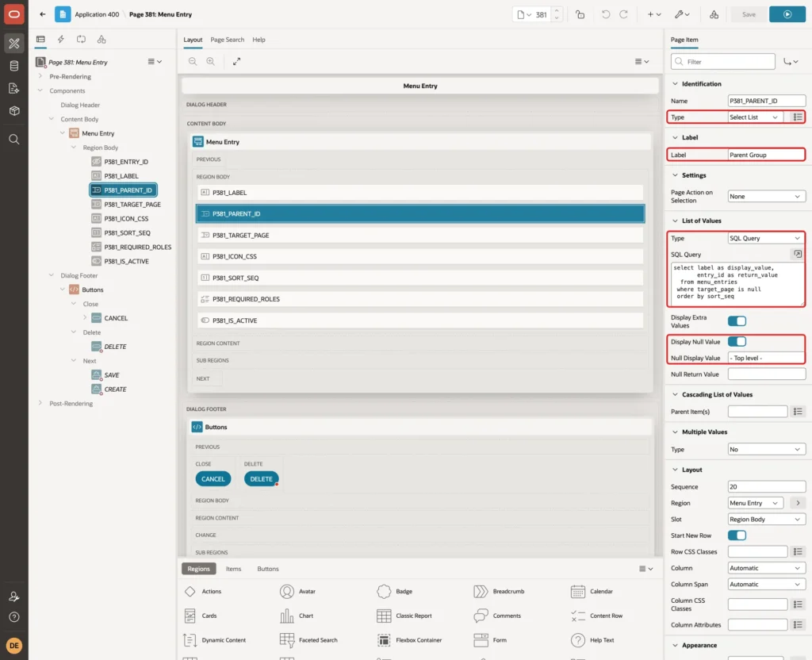Open List of Values Type dropdown
Image resolution: width=812 pixels, height=660 pixels.
[767, 238]
